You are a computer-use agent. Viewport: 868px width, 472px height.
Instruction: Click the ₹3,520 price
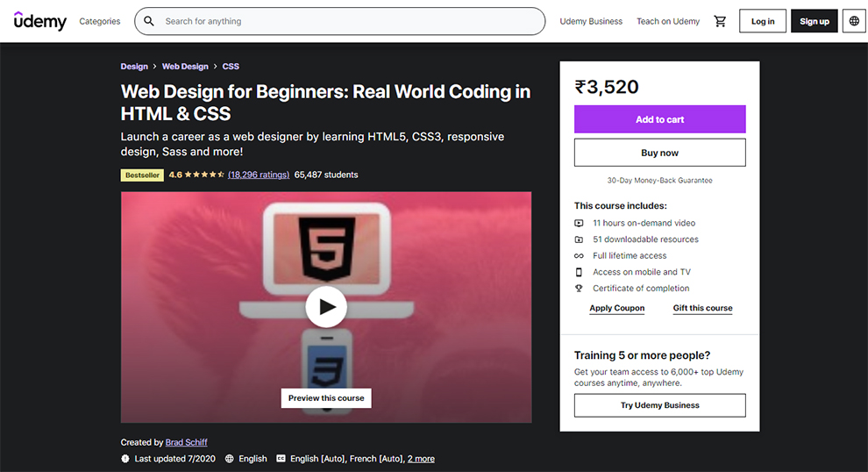606,87
